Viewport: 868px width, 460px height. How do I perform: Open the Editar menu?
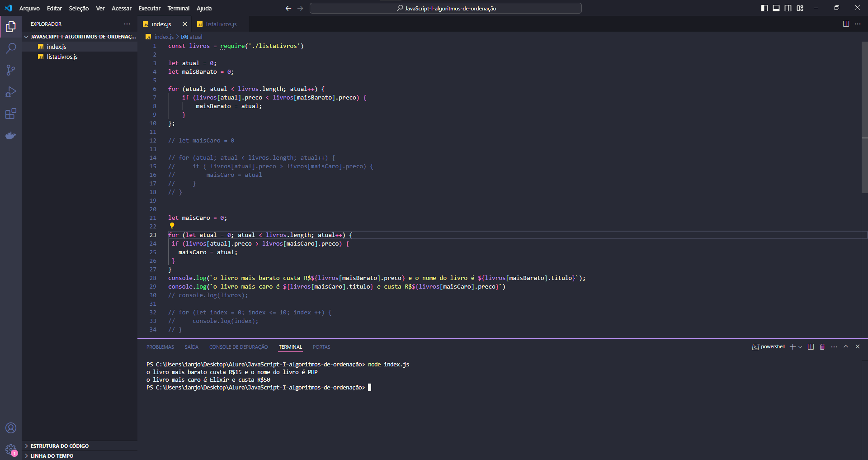[x=54, y=8]
